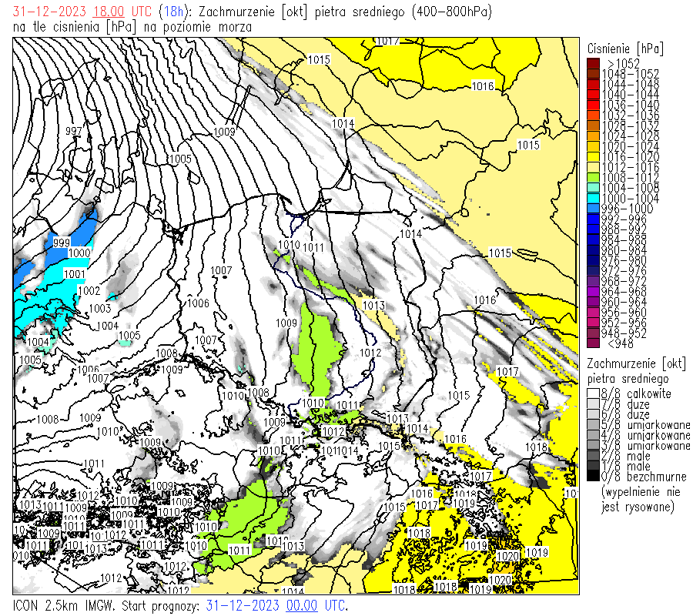Click the orange 1028-1032 hPa legend swatch
This screenshot has width=693, height=616.
click(x=593, y=126)
